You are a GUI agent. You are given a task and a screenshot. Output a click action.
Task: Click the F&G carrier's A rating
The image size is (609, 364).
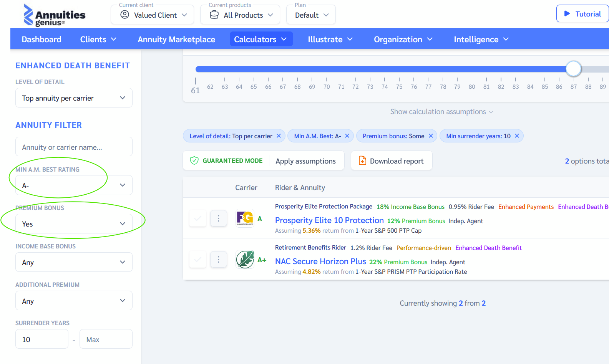pyautogui.click(x=260, y=219)
